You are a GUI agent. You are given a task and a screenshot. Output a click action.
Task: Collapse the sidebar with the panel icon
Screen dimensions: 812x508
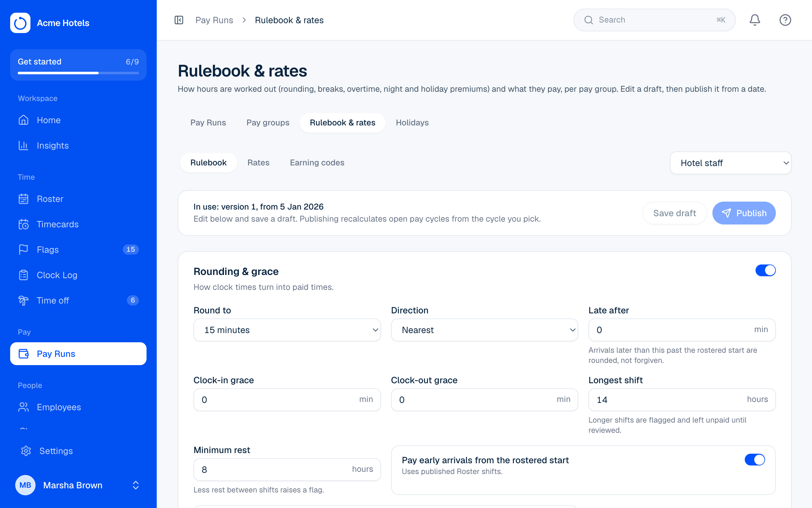179,20
